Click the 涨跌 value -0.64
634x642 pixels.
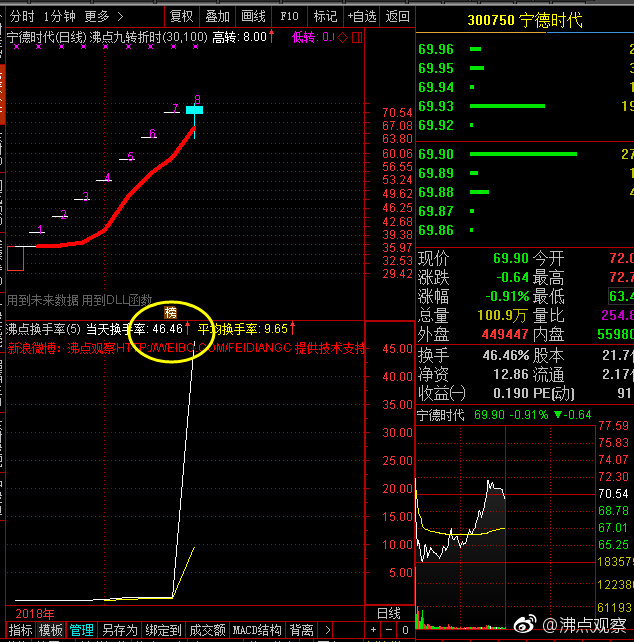[x=512, y=278]
